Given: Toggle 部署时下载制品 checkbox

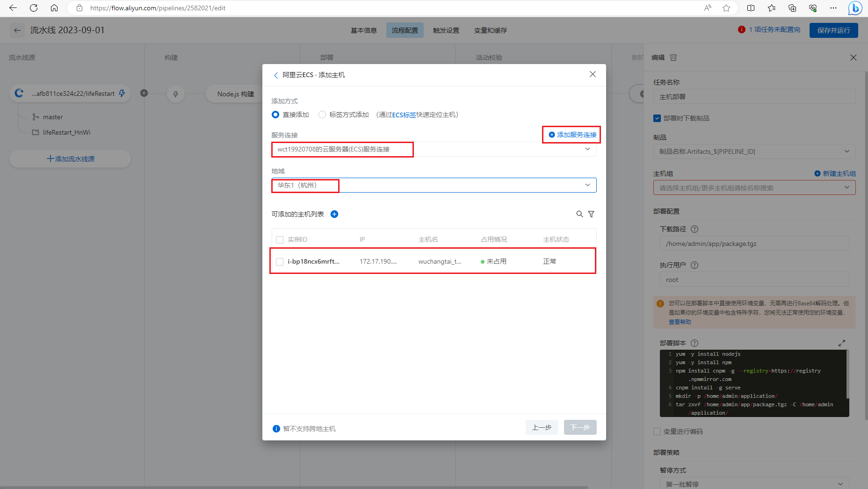Looking at the screenshot, I should pos(657,118).
